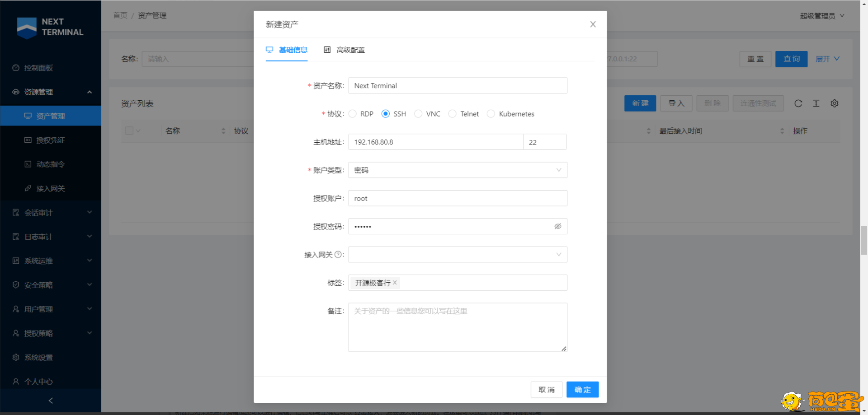868x415 pixels.
Task: Click the 导入 import button
Action: point(676,103)
